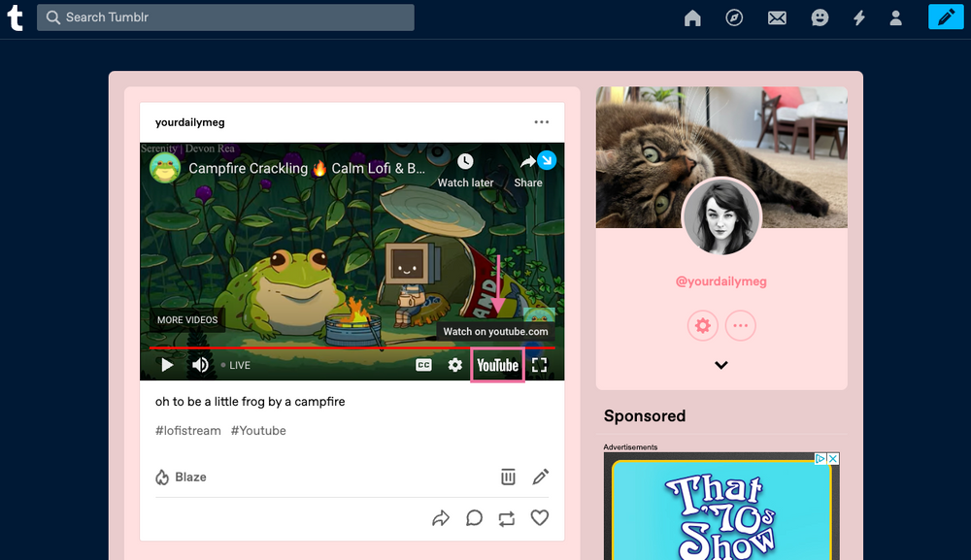Viewport: 971px width, 560px height.
Task: Select the Explore compass icon
Action: pos(733,17)
